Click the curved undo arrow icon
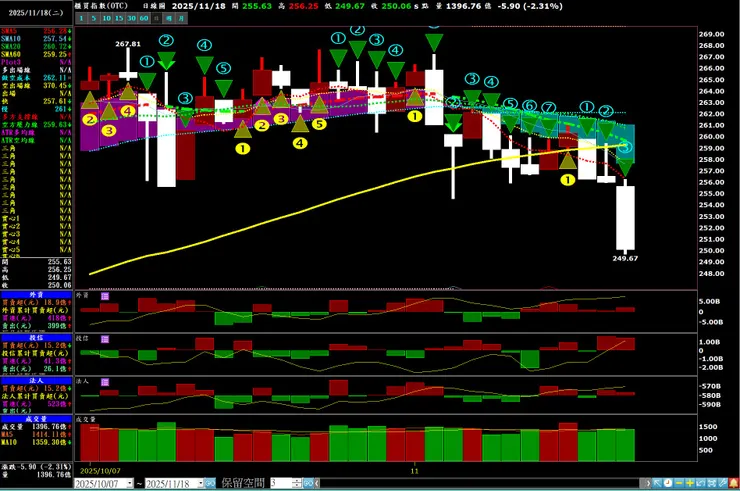 (x=700, y=483)
